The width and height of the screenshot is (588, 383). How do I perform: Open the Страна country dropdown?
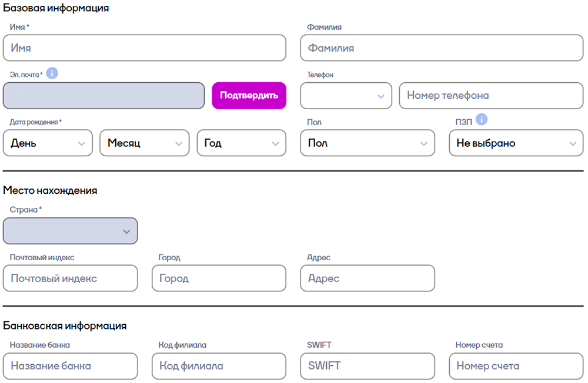(x=70, y=231)
